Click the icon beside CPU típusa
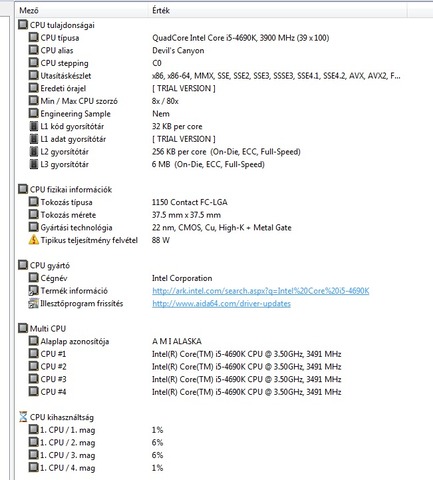433x480 pixels. pos(33,37)
